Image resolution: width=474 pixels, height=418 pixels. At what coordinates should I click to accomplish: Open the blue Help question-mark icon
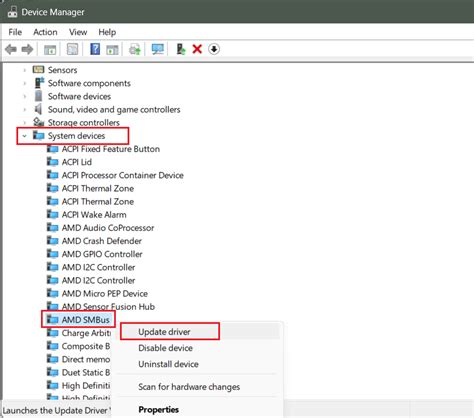click(x=95, y=49)
